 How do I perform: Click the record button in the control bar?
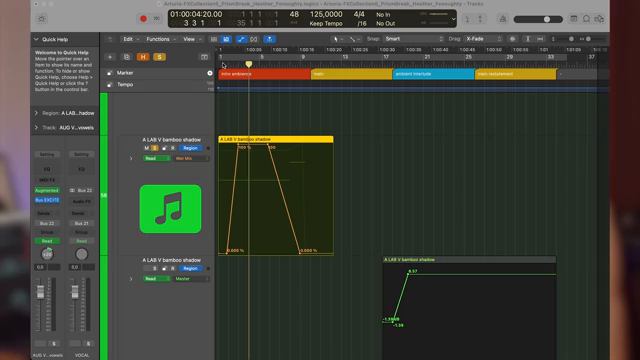[143, 18]
